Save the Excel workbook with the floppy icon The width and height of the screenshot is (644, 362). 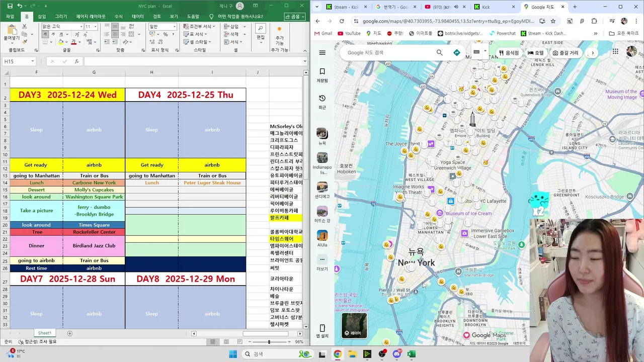(x=10, y=6)
